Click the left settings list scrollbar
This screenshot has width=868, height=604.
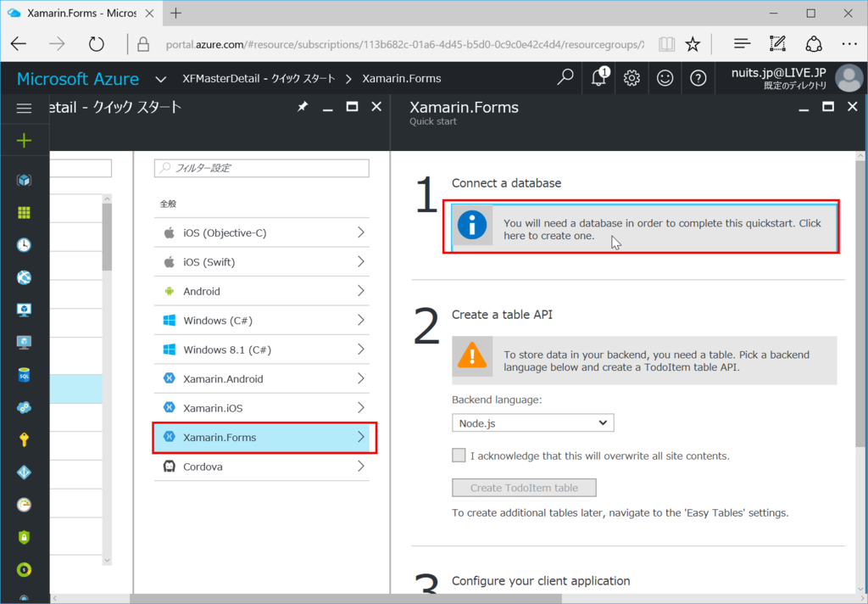pyautogui.click(x=107, y=238)
